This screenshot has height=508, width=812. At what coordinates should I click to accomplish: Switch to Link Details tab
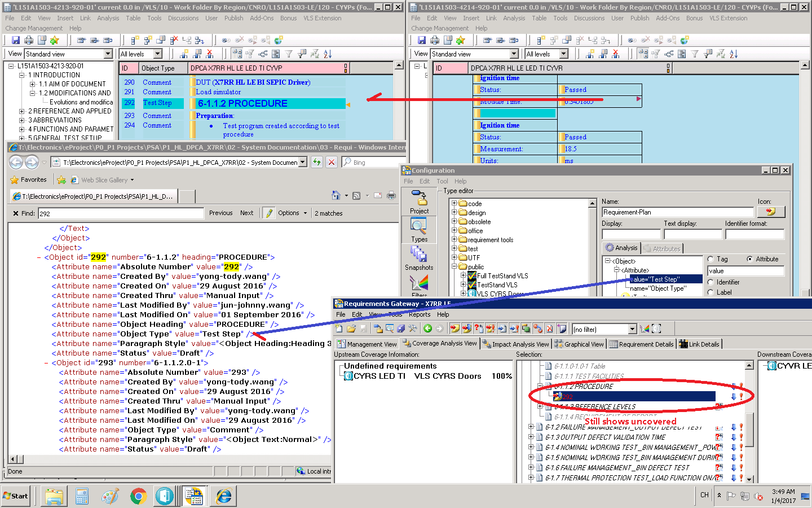point(699,344)
